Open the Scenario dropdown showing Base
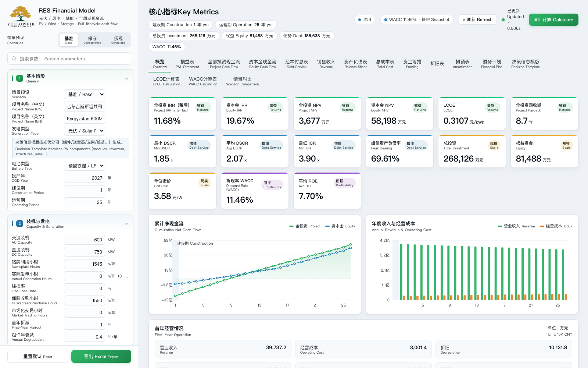Viewport: 588px width, 368px height. [x=85, y=95]
